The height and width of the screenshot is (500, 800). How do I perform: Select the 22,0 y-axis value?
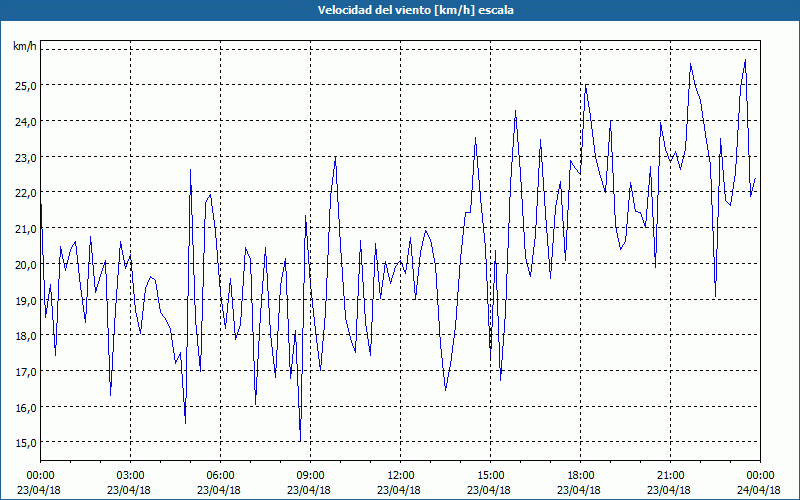coord(25,193)
